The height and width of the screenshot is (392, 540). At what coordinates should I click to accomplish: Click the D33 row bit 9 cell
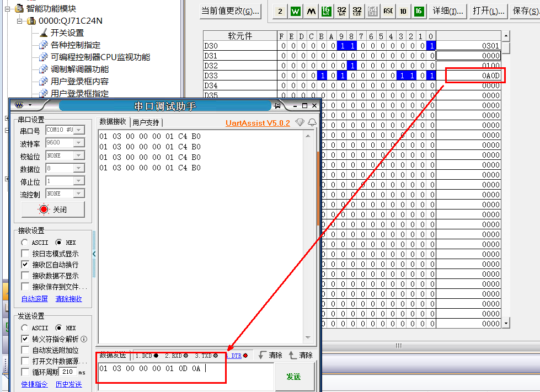[x=341, y=76]
